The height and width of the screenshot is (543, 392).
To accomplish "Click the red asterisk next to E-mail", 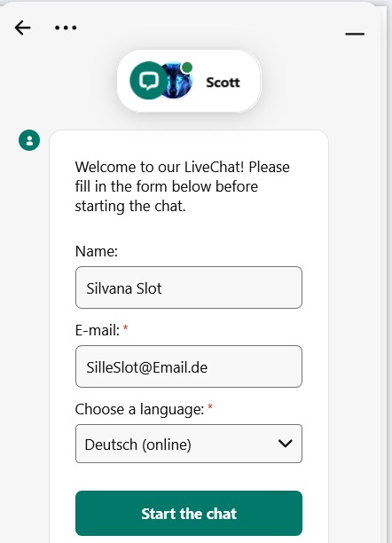I will 125,328.
